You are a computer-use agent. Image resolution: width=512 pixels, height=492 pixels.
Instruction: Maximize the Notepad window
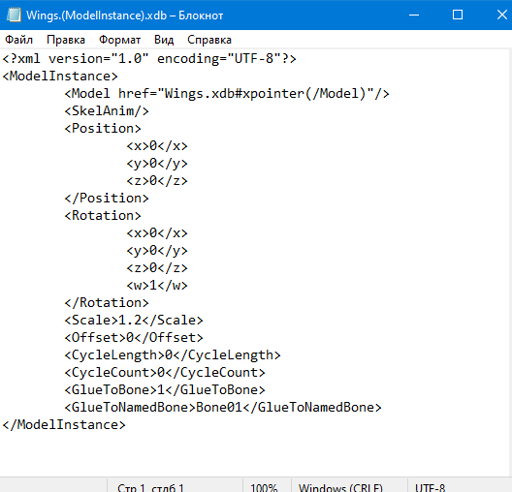click(x=457, y=15)
